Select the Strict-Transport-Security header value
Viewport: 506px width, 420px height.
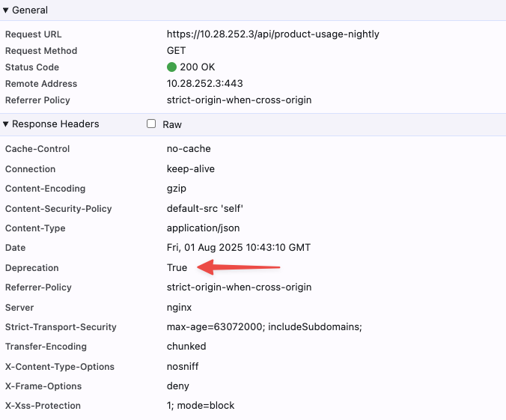point(264,327)
